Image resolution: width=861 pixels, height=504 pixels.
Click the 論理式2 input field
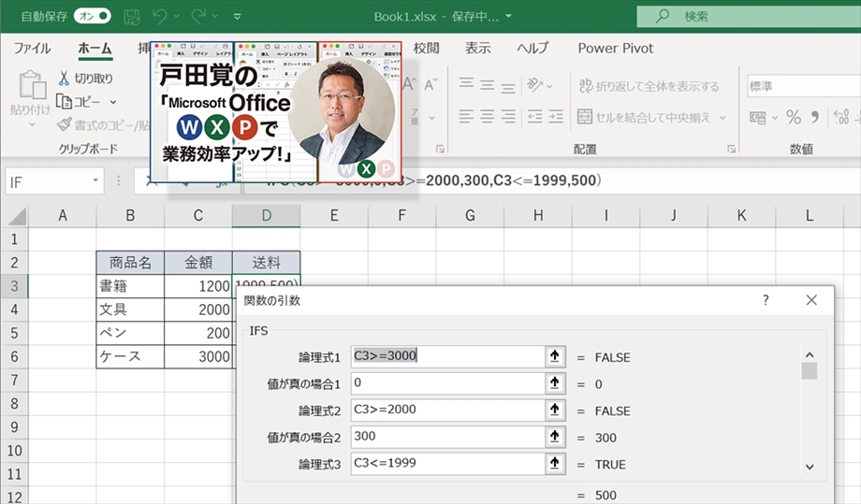click(x=447, y=410)
